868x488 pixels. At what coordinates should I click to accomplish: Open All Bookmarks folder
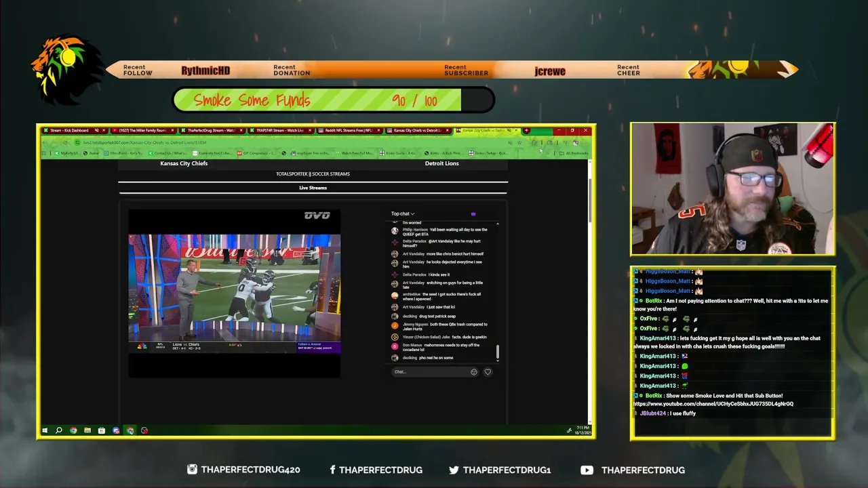[x=574, y=153]
